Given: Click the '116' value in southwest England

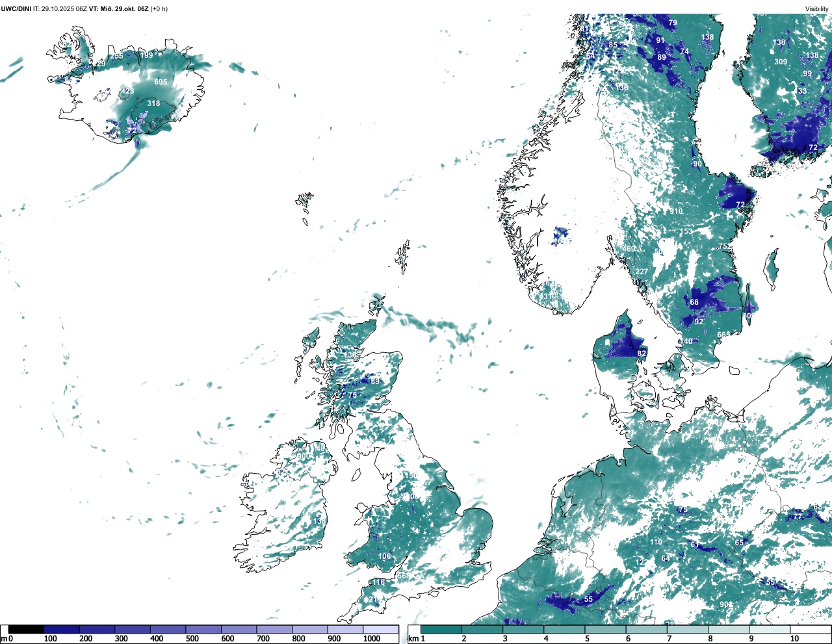Looking at the screenshot, I should point(378,583).
